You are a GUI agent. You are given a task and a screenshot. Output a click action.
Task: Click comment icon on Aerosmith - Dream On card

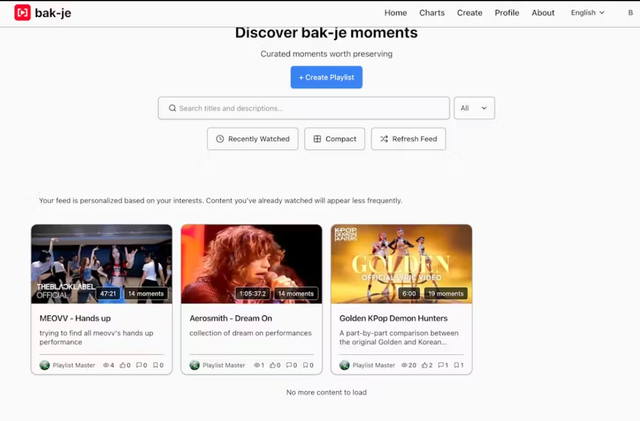(289, 365)
